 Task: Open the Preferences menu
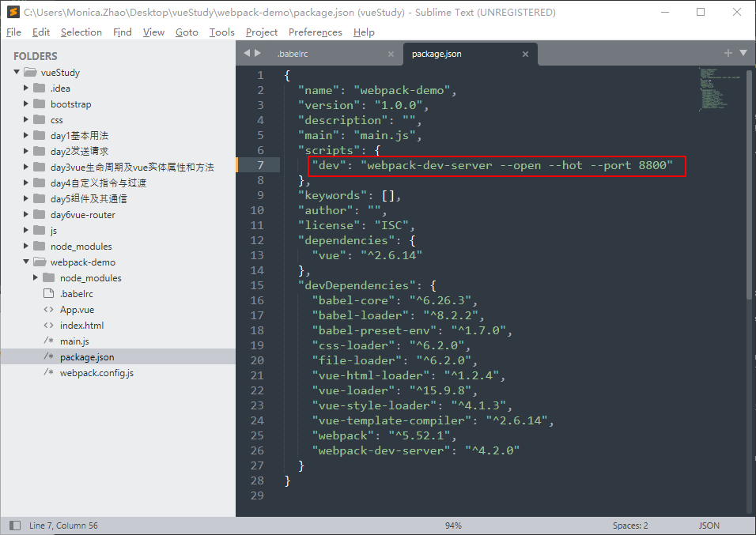click(316, 32)
